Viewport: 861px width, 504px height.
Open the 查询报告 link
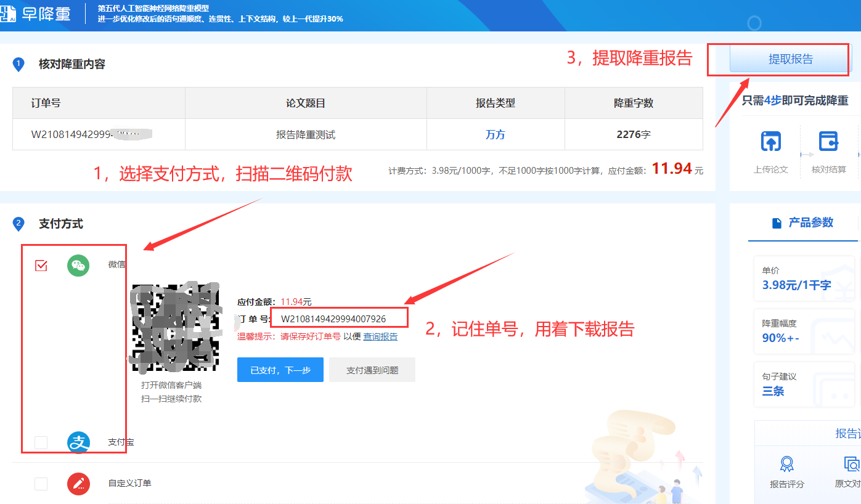click(x=380, y=336)
